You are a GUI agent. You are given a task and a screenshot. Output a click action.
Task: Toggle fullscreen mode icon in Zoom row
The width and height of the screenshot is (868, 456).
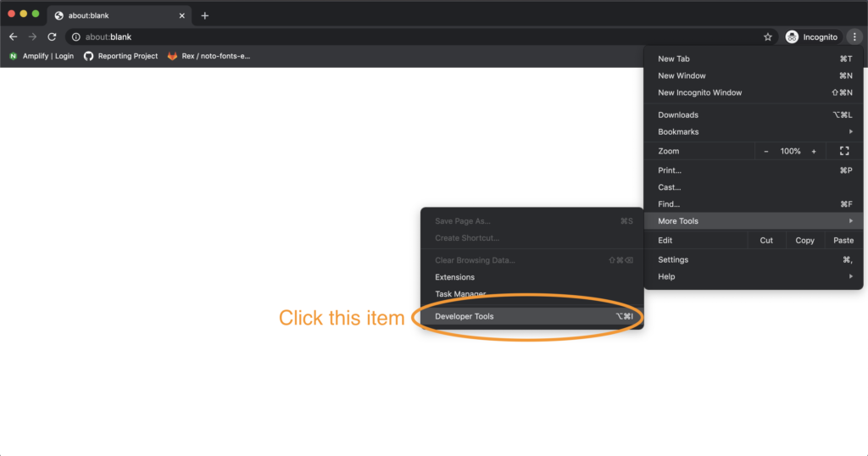coord(843,151)
